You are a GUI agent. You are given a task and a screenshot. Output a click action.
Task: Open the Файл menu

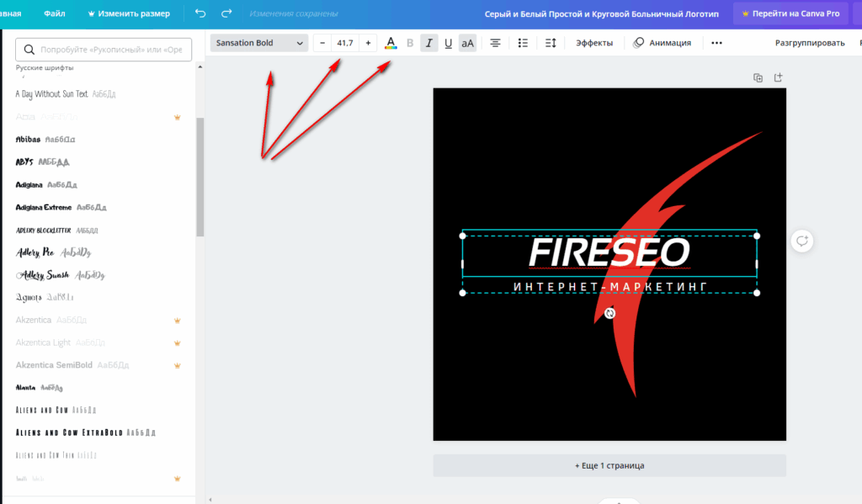[55, 13]
